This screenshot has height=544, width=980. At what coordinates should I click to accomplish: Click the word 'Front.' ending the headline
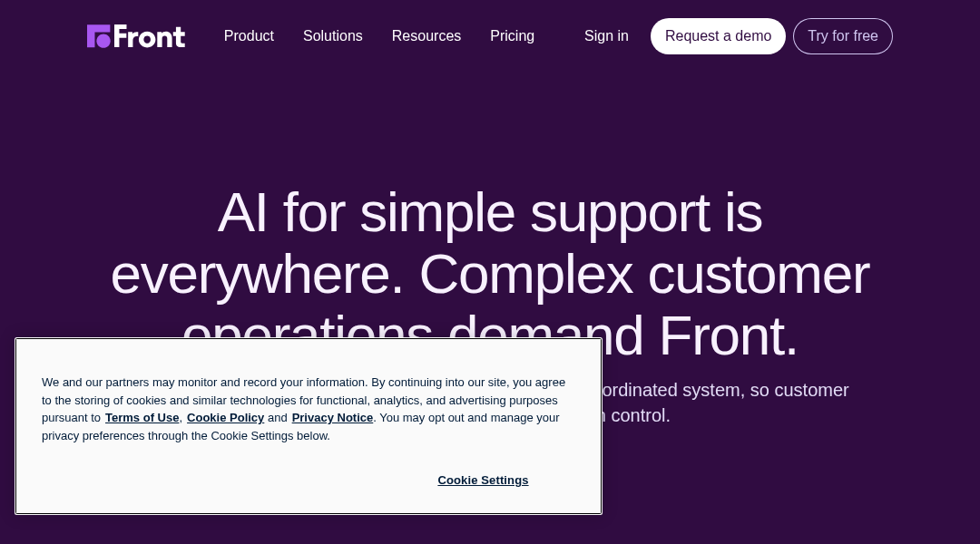(728, 335)
